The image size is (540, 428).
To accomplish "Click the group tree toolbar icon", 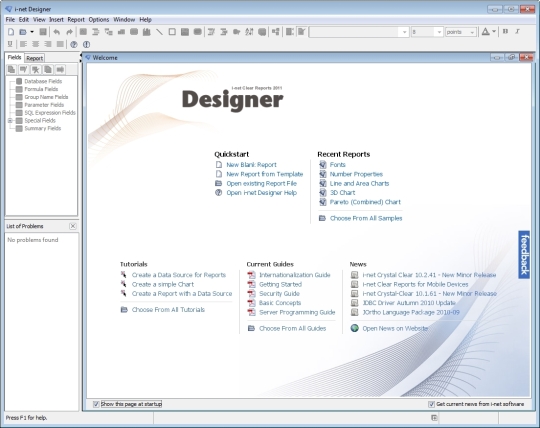I will (276, 32).
